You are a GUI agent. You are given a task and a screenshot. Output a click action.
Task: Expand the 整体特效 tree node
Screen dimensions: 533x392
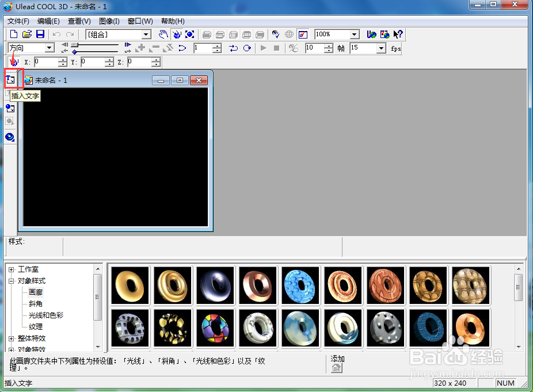tap(11, 338)
